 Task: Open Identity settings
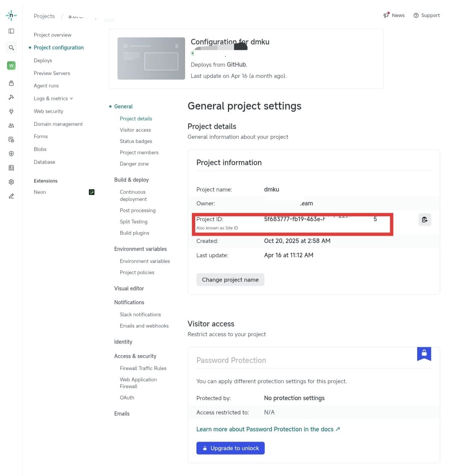coord(123,342)
